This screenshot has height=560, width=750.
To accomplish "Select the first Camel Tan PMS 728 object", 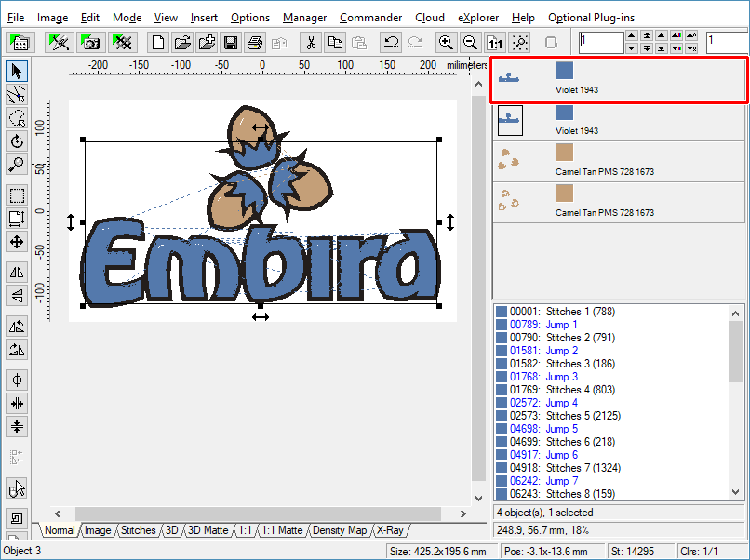I will coord(619,162).
